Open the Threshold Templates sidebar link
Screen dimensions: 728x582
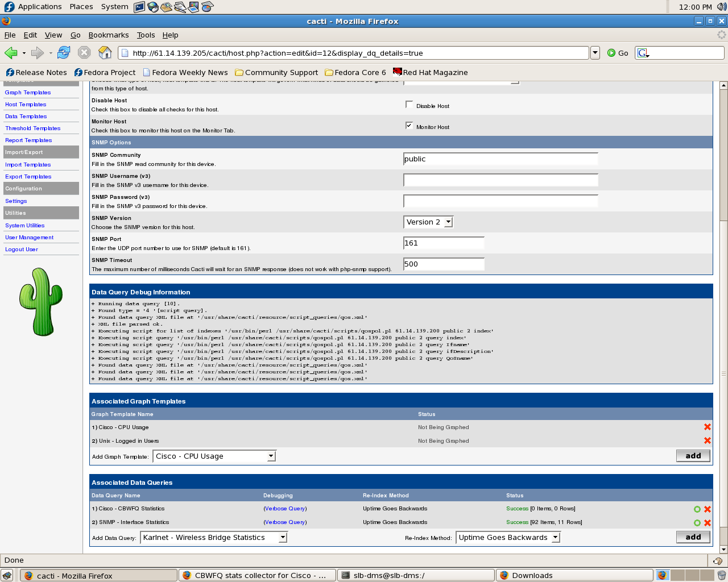pos(32,128)
